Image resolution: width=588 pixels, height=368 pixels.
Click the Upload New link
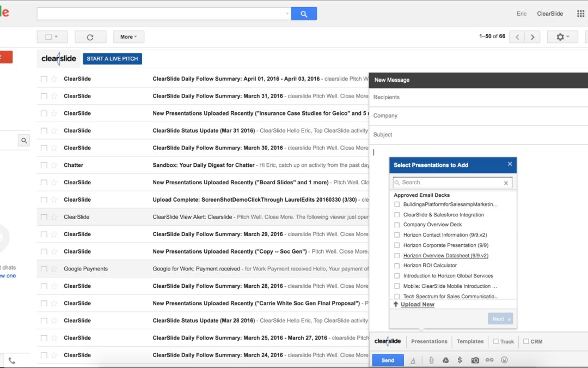(418, 305)
